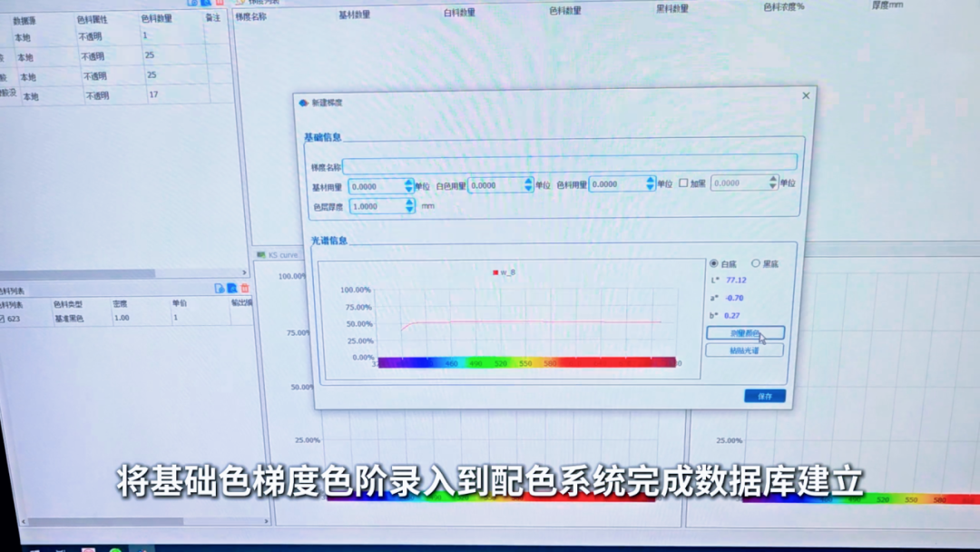Click the a* value -0.70

tap(734, 298)
